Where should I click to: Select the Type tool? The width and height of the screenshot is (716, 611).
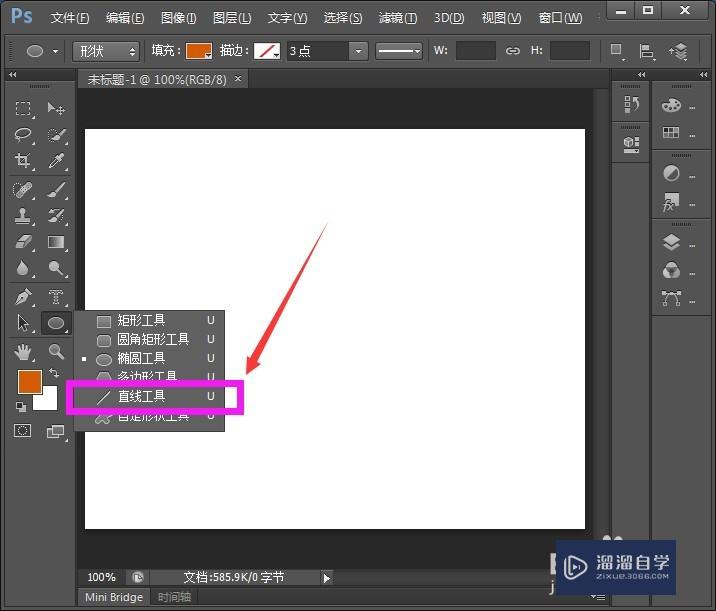56,297
